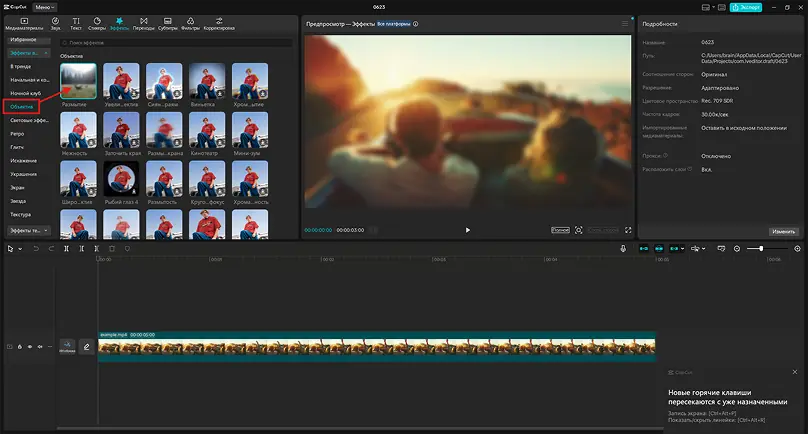Select Объектив lens category

(x=22, y=107)
